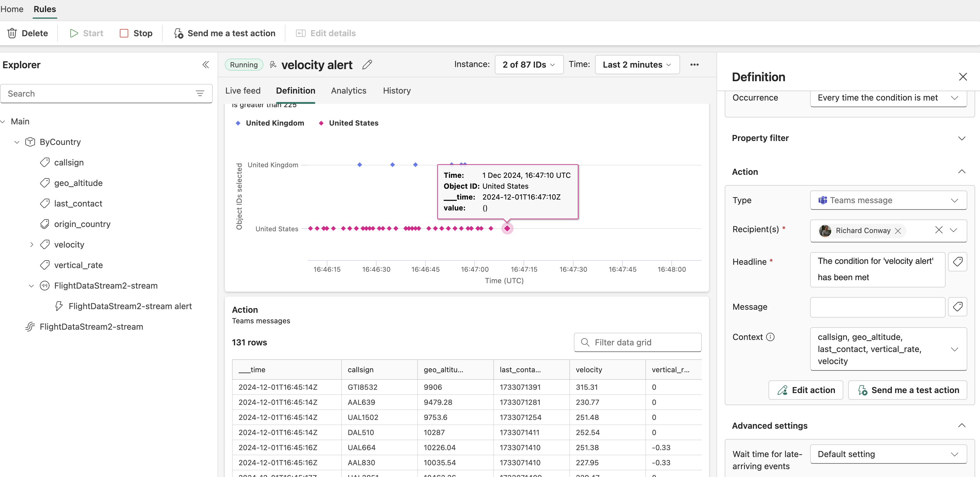The width and height of the screenshot is (980, 477).
Task: Click the Edit action button
Action: [x=805, y=390]
